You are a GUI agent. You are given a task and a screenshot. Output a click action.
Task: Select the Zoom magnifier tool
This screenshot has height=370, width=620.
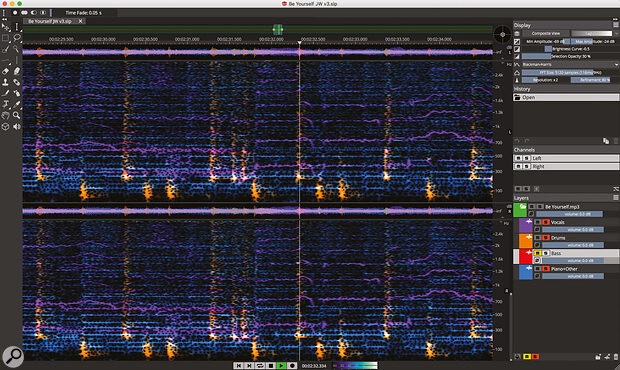pyautogui.click(x=17, y=115)
